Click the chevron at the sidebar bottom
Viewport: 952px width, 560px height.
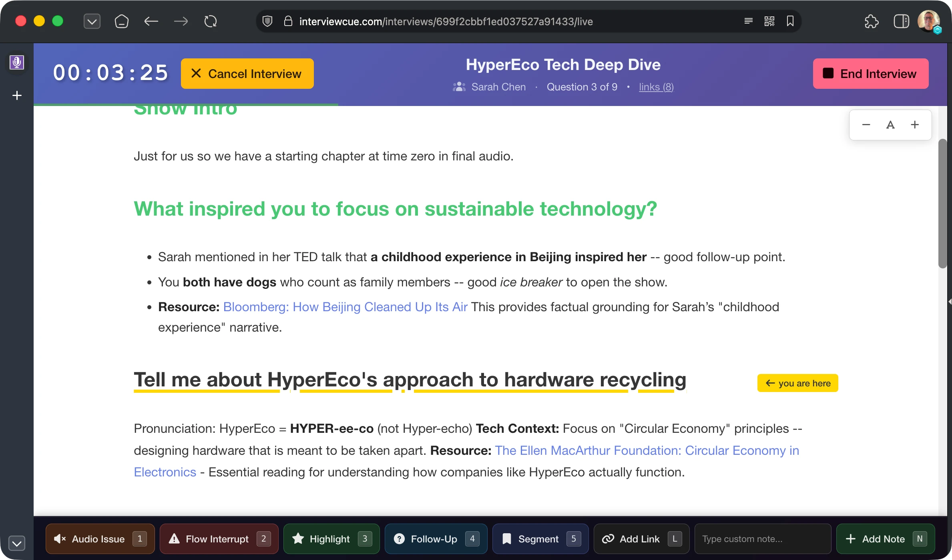tap(17, 543)
